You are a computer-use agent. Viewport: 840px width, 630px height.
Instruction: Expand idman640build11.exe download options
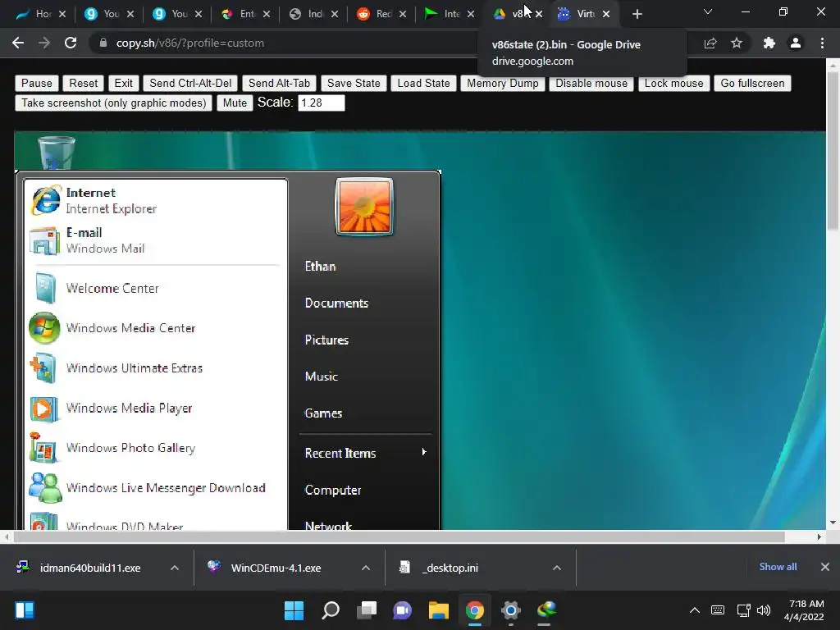tap(175, 568)
